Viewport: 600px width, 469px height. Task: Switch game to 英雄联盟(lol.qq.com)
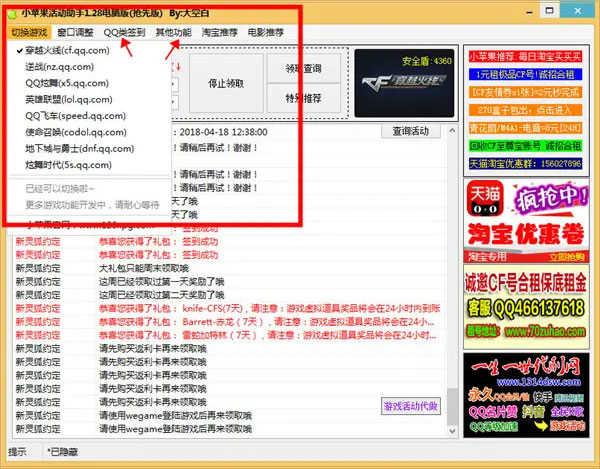click(x=89, y=100)
